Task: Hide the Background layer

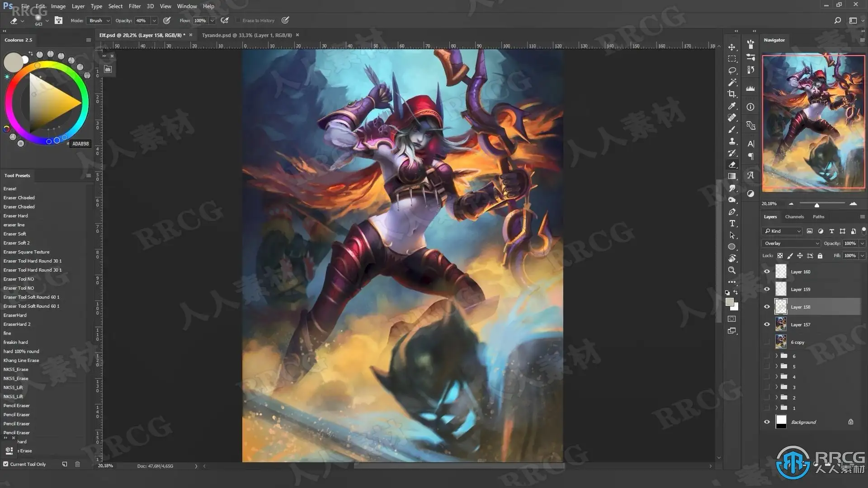Action: (767, 422)
